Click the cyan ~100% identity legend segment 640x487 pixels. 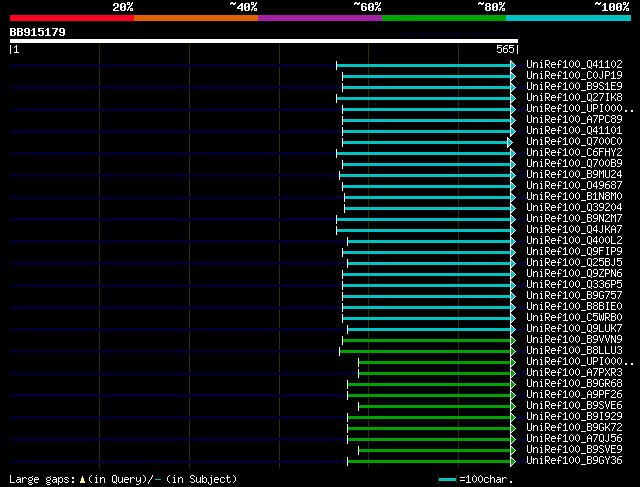point(569,18)
